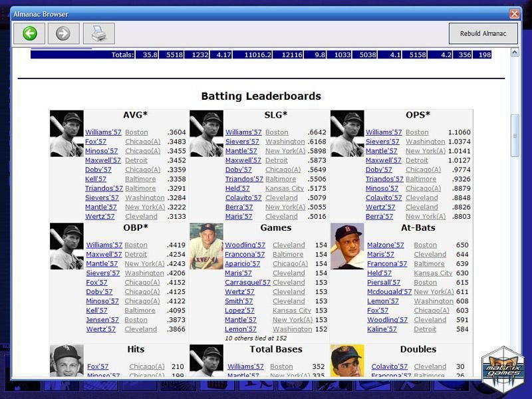The width and height of the screenshot is (532, 399).
Task: Click the green back arrow button
Action: click(30, 33)
